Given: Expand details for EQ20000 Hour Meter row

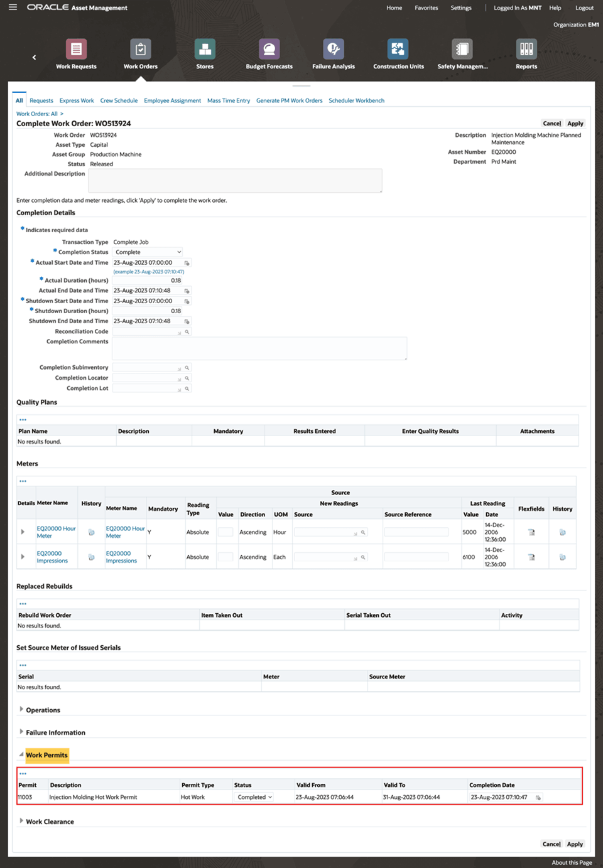Looking at the screenshot, I should tap(23, 532).
